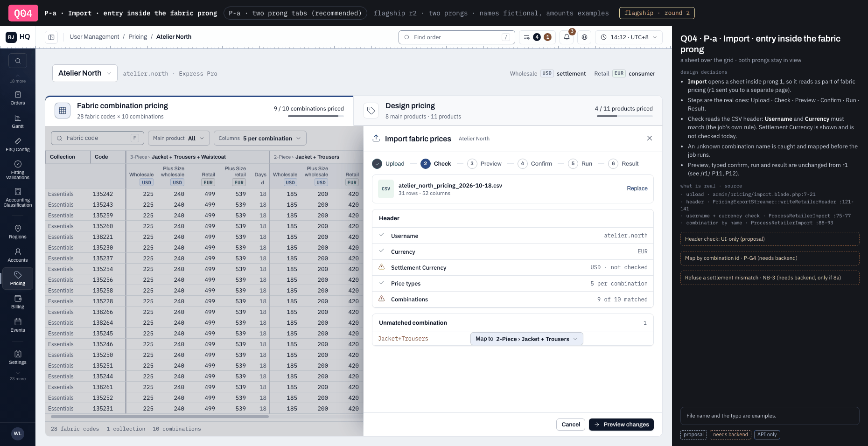Toggle the sidebar panel icon
The image size is (868, 446).
click(x=51, y=37)
